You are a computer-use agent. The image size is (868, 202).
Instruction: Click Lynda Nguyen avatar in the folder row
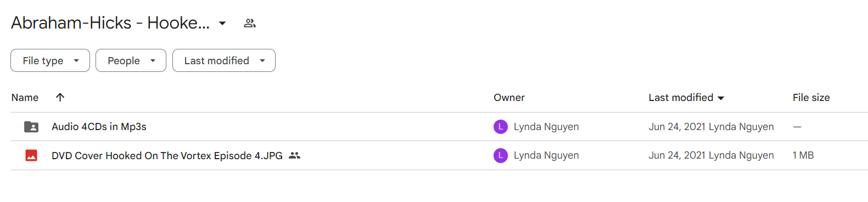[501, 127]
